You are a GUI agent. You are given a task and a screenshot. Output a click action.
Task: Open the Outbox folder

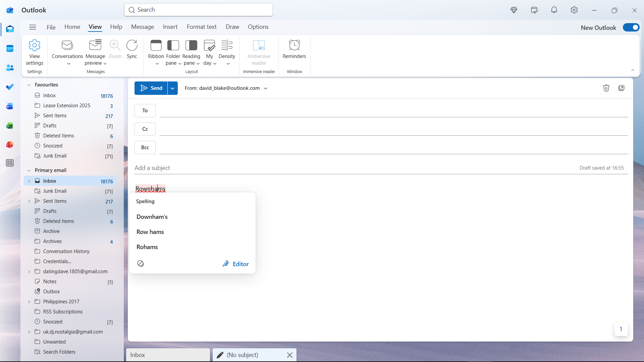click(x=70, y=292)
